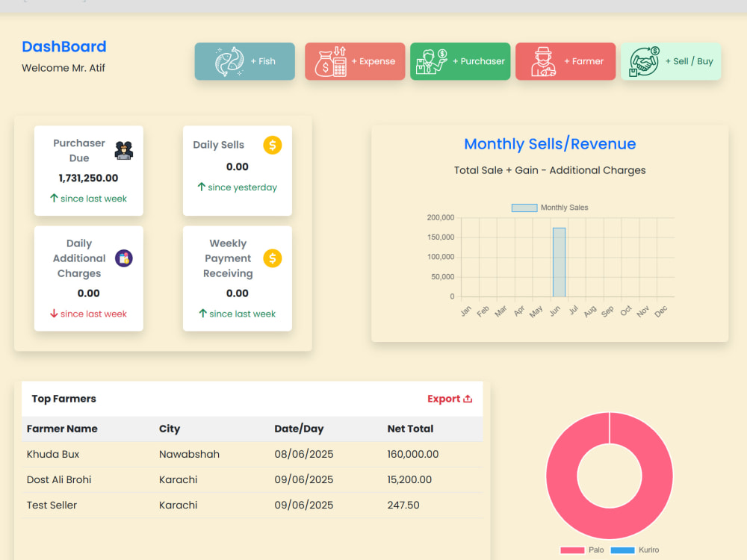Select the Dost Ali Brohi farmer name
Screen dimensions: 747x560
[x=59, y=479]
